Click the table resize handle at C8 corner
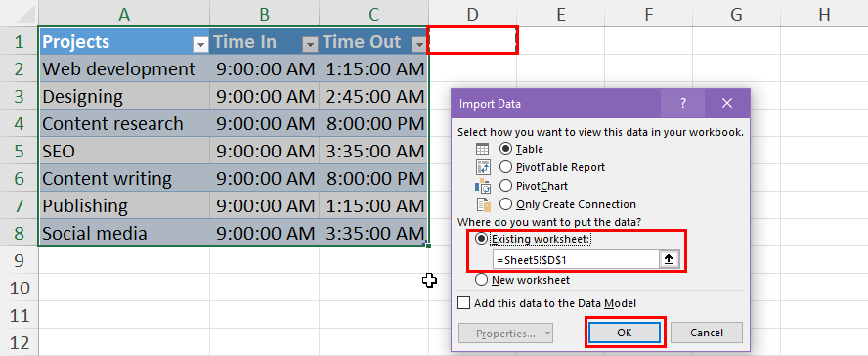Image resolution: width=868 pixels, height=356 pixels. click(428, 245)
